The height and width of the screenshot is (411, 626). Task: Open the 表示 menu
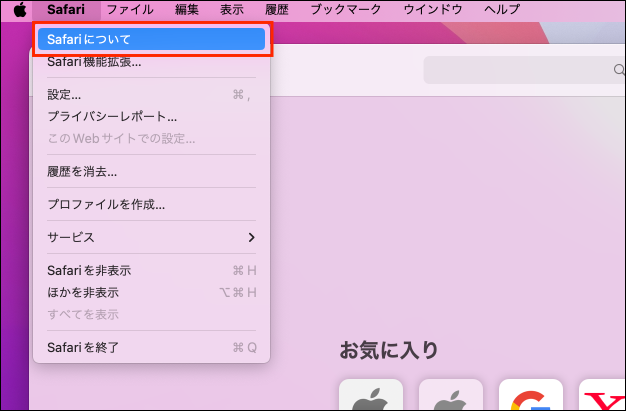tap(232, 10)
